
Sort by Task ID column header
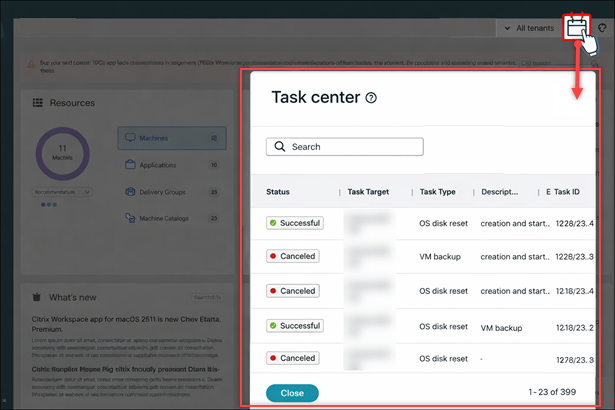point(566,192)
